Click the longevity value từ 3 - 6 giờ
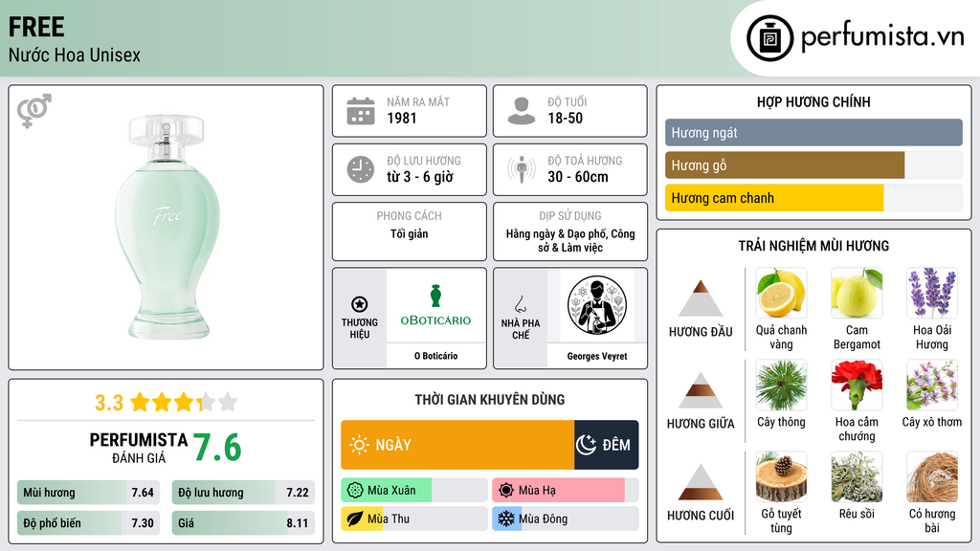This screenshot has width=980, height=551. point(420,177)
